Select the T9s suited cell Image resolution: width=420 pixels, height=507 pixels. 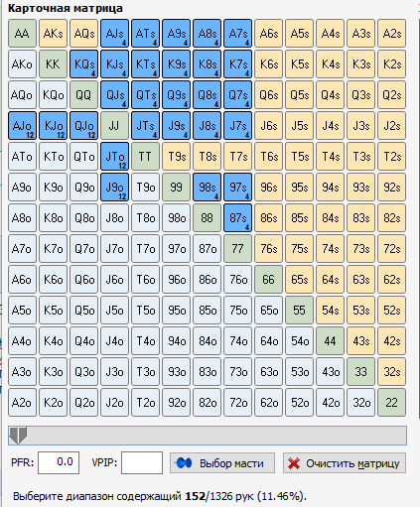176,156
